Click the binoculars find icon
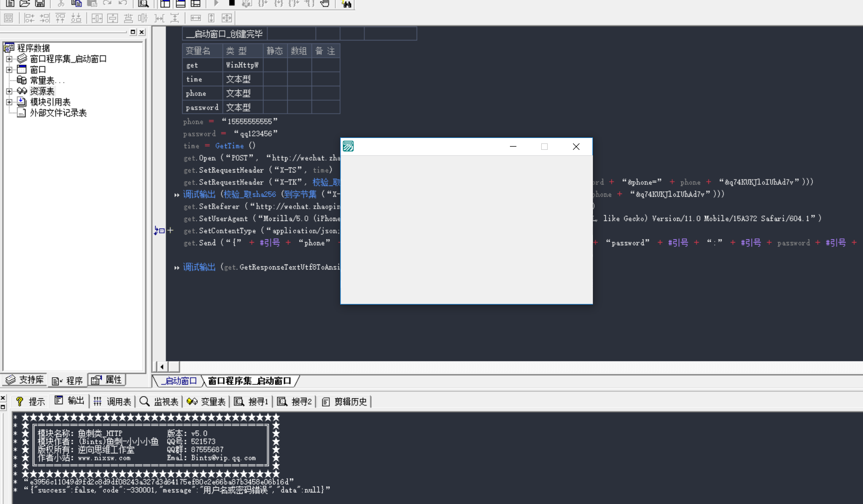This screenshot has width=863, height=504. coord(346,4)
